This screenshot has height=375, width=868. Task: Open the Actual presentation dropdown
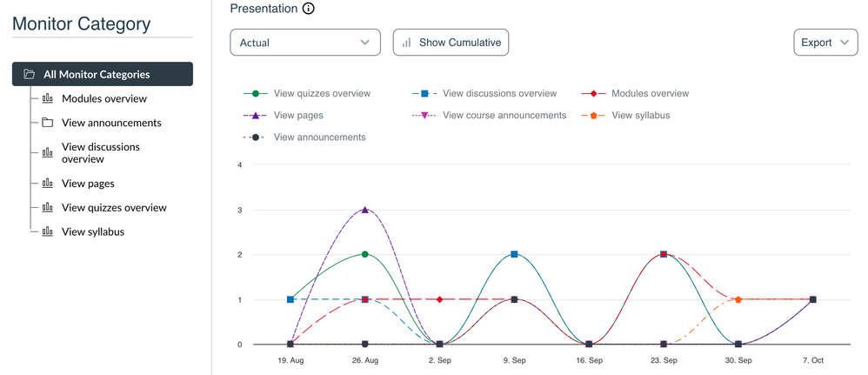pos(304,43)
